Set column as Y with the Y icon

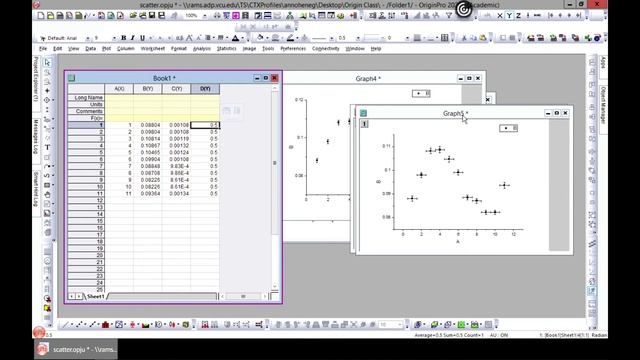click(x=509, y=16)
